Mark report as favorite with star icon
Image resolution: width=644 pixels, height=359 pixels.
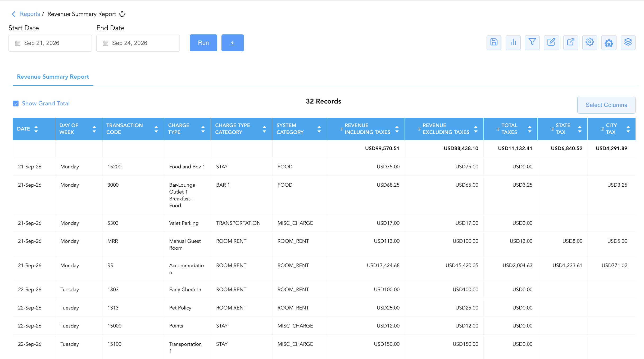pos(122,14)
